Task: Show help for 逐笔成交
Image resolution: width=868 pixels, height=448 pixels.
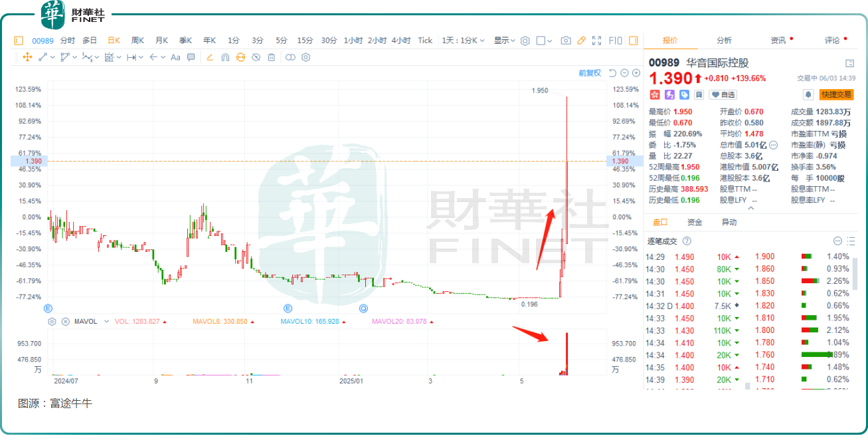Action: 687,241
